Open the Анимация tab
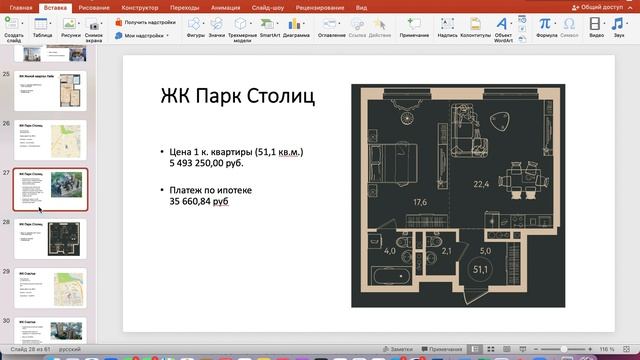This screenshot has height=360, width=640. (x=225, y=8)
